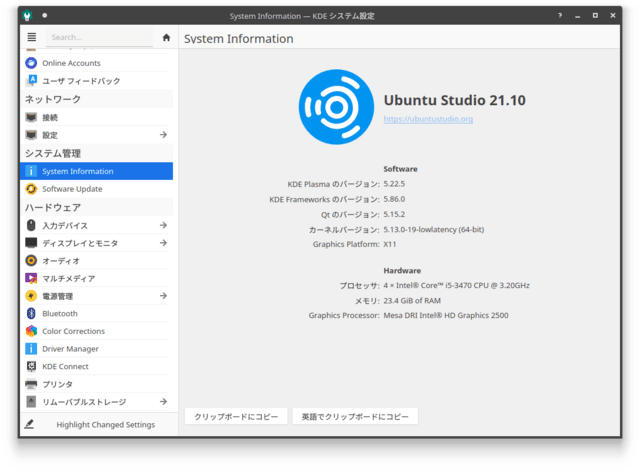Click the KDE Frameworks version 5.86.0
The image size is (640, 475).
coord(394,199)
